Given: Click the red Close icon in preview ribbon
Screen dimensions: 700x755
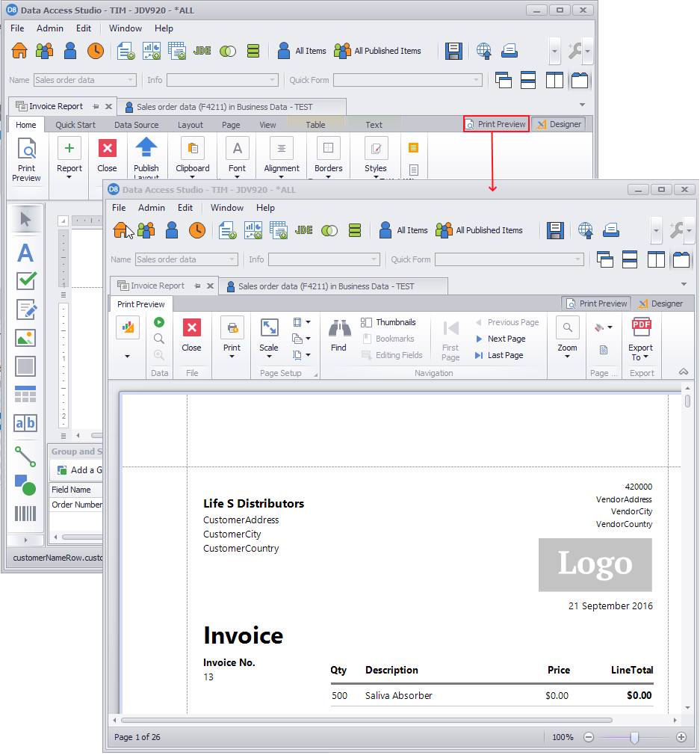Looking at the screenshot, I should coord(192,329).
